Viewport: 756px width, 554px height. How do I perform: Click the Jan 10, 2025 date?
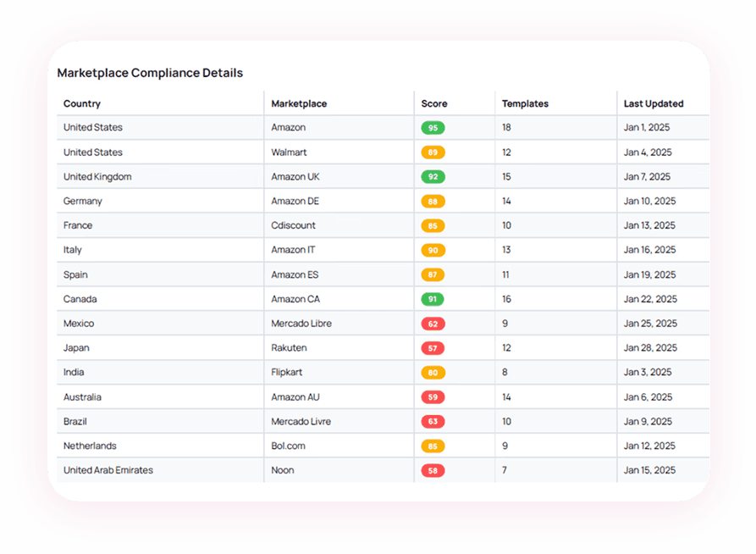[649, 202]
